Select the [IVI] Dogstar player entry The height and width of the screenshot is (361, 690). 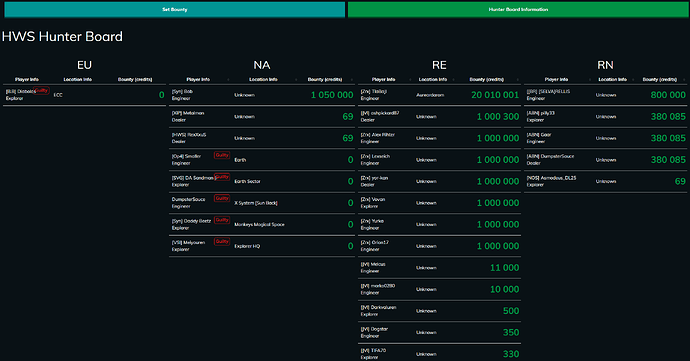click(x=374, y=332)
